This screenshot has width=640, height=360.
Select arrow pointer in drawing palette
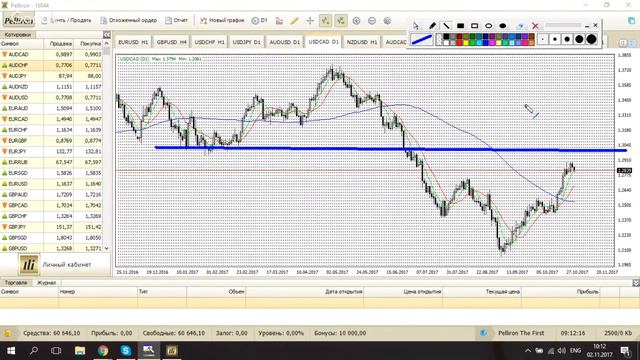(416, 26)
